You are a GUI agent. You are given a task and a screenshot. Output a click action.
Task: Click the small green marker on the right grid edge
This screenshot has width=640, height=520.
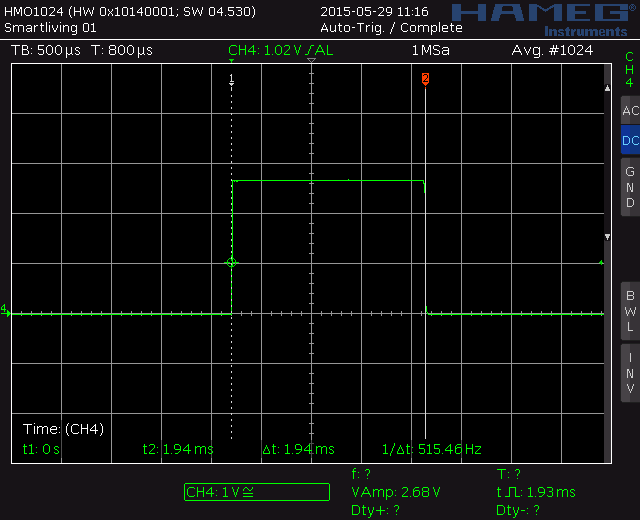601,263
